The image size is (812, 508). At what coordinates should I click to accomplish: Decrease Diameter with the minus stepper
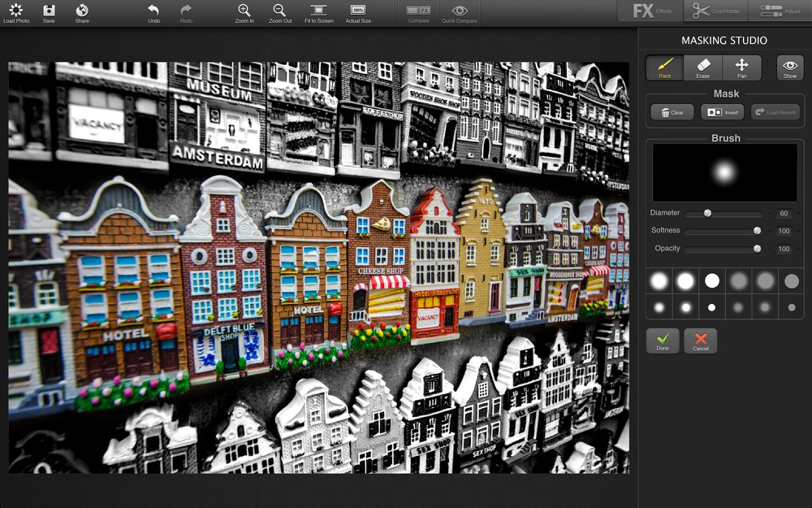pos(770,213)
